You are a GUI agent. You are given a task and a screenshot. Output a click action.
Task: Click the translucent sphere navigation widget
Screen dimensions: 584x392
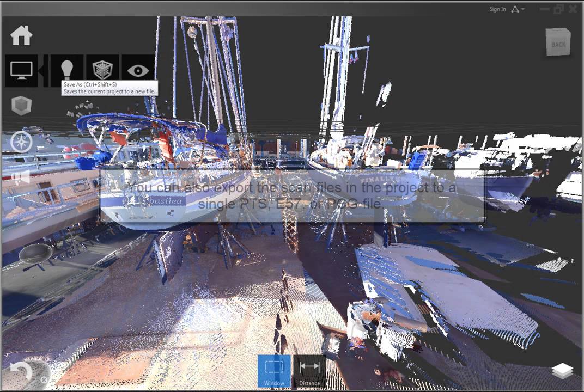point(35,254)
